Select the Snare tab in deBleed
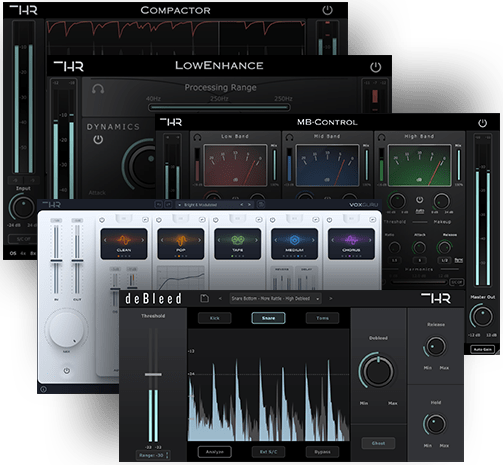 [268, 318]
